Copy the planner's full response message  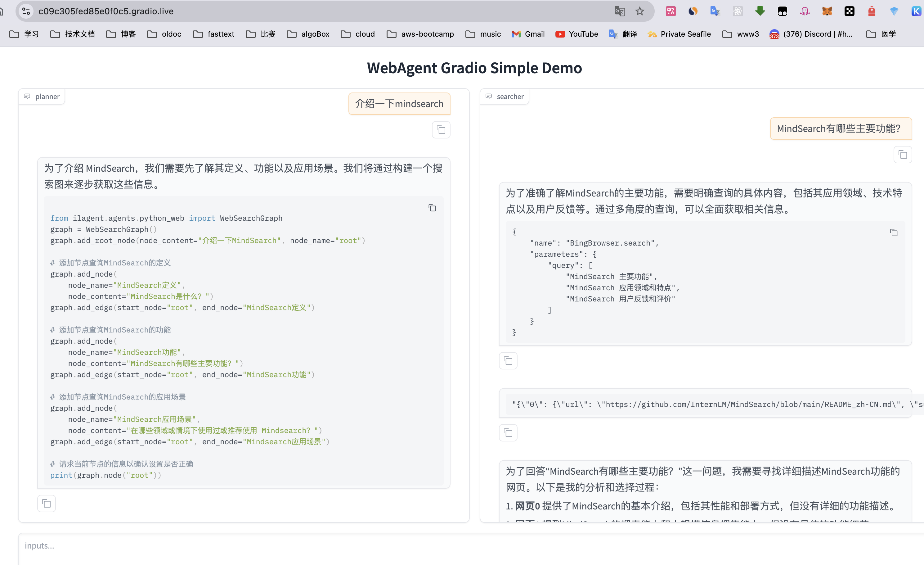47,504
